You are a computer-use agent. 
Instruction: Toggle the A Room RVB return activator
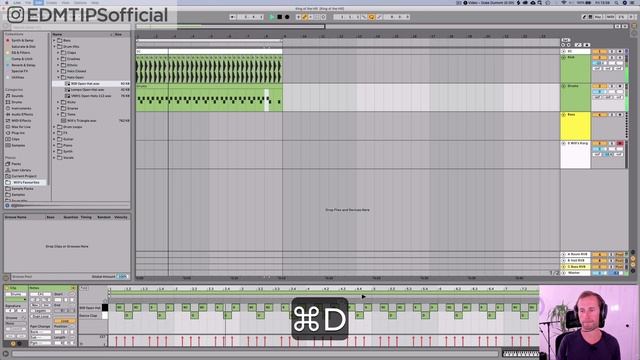(599, 254)
